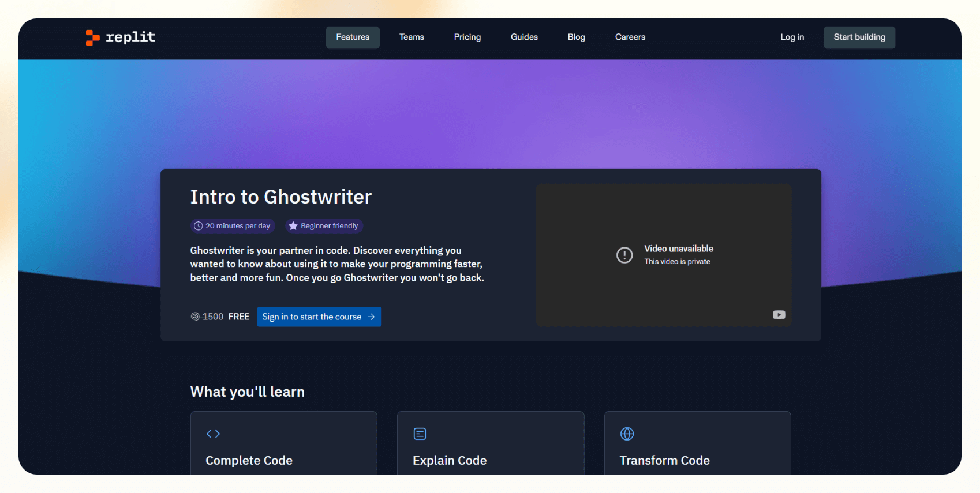Click the Replit logo icon
Image resolution: width=980 pixels, height=493 pixels.
(92, 37)
